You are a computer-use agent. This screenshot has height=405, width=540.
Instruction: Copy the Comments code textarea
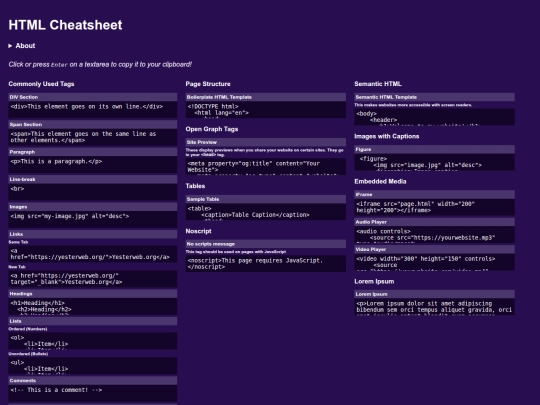pos(93,393)
